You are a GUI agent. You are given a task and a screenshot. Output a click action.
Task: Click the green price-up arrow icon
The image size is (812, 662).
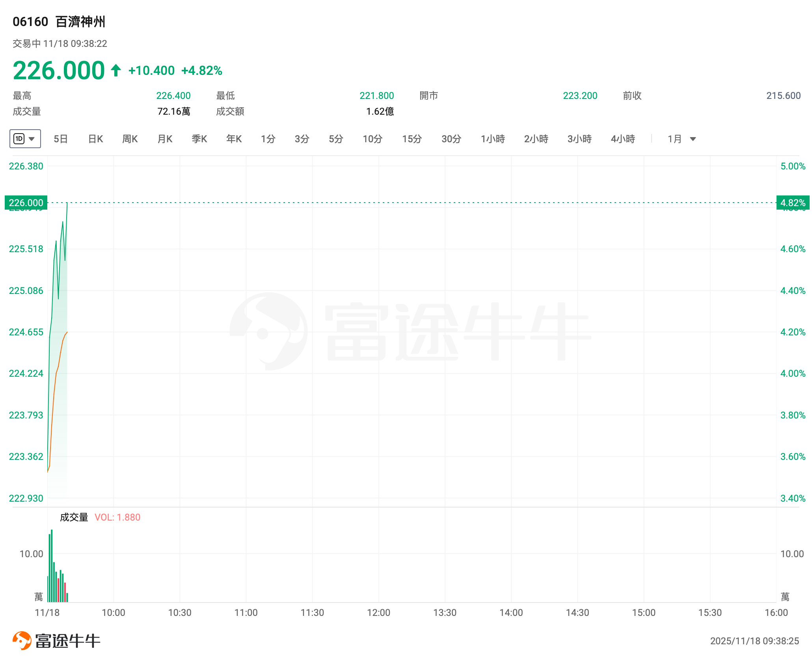[x=116, y=71]
